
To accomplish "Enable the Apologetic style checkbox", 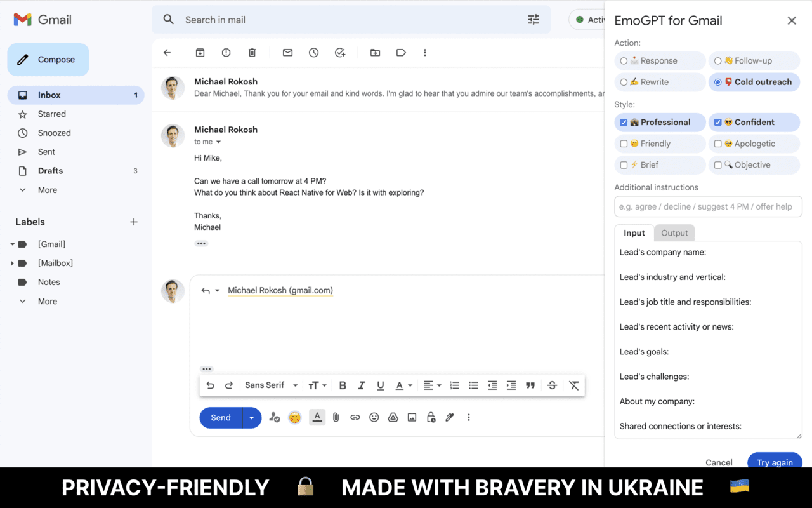I will click(718, 144).
